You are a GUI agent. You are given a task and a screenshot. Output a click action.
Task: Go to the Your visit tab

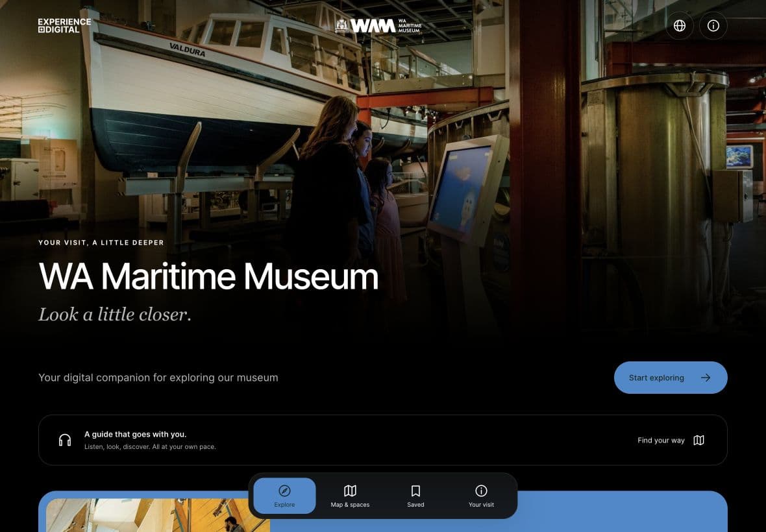point(481,496)
